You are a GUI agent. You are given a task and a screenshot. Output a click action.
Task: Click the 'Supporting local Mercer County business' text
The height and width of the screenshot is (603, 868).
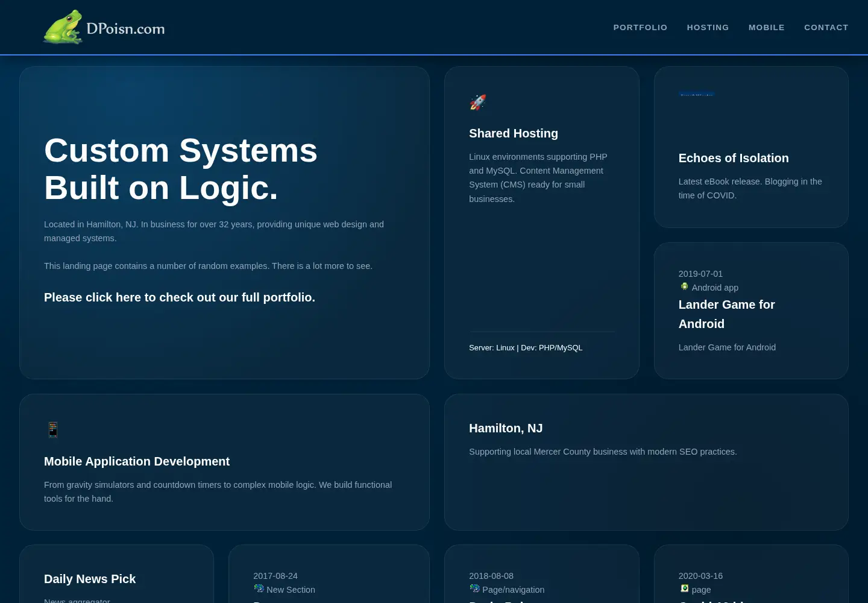point(603,452)
